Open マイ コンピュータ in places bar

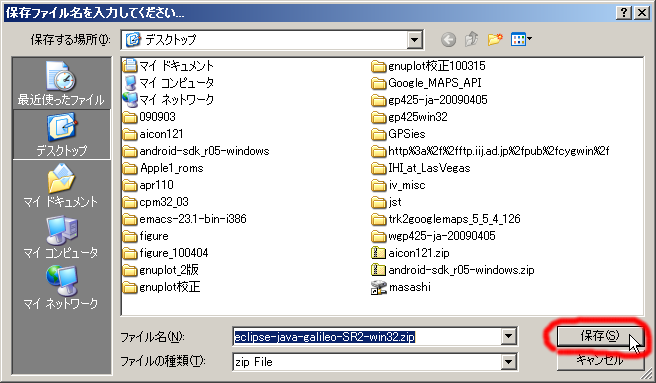[x=61, y=237]
